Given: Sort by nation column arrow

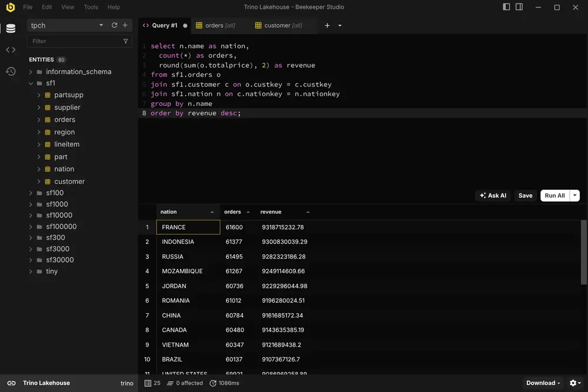Looking at the screenshot, I should pyautogui.click(x=212, y=212).
